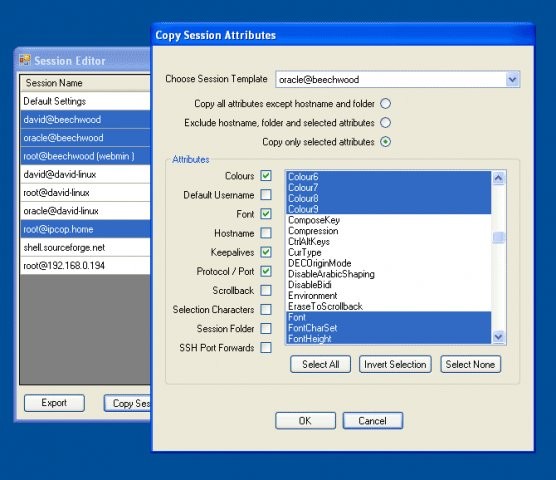The height and width of the screenshot is (480, 556).
Task: Click Export in Session Editor window
Action: pyautogui.click(x=54, y=403)
